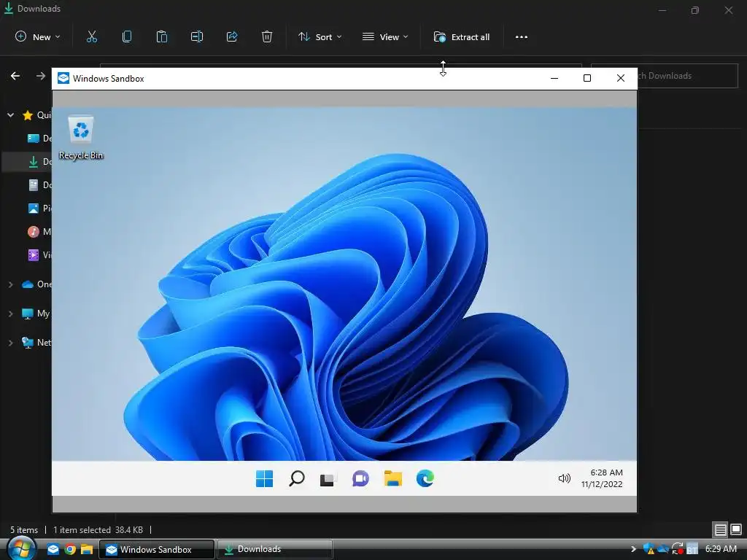Open the Chat icon in Sandbox taskbar
This screenshot has height=560, width=747.
pyautogui.click(x=360, y=478)
